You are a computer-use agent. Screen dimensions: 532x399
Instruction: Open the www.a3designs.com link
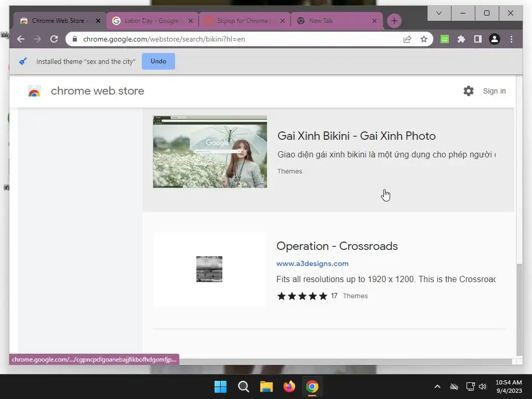312,263
